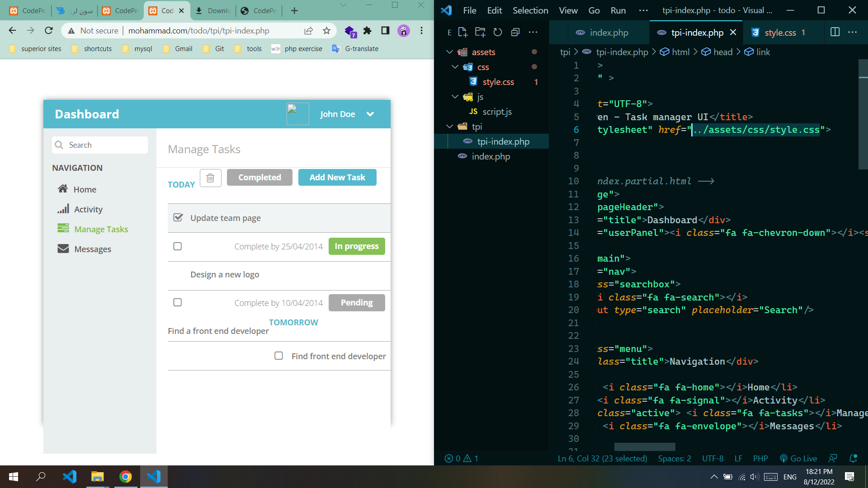Open new Chrome tab
This screenshot has height=488, width=868.
point(294,10)
